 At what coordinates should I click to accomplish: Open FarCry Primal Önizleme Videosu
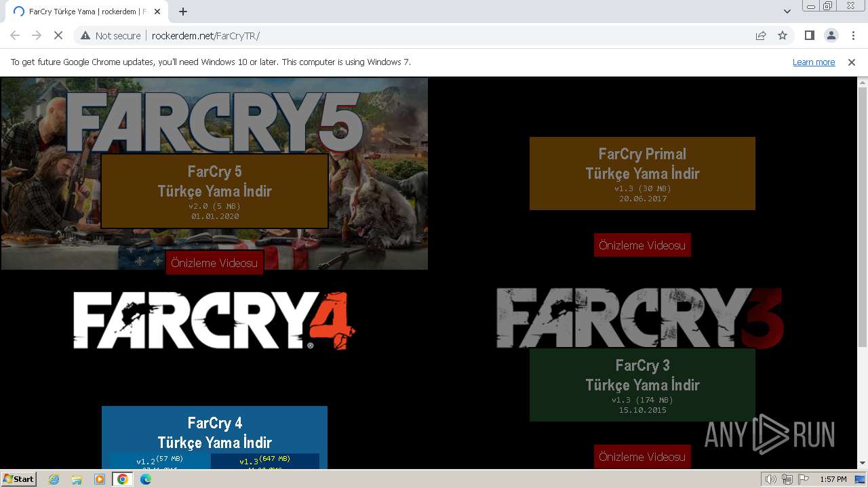tap(642, 245)
